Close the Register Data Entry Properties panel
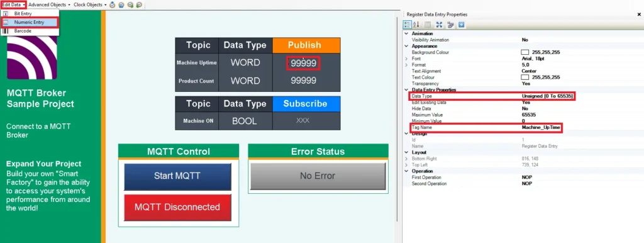Viewport: 644px width, 243px height. coord(639,14)
